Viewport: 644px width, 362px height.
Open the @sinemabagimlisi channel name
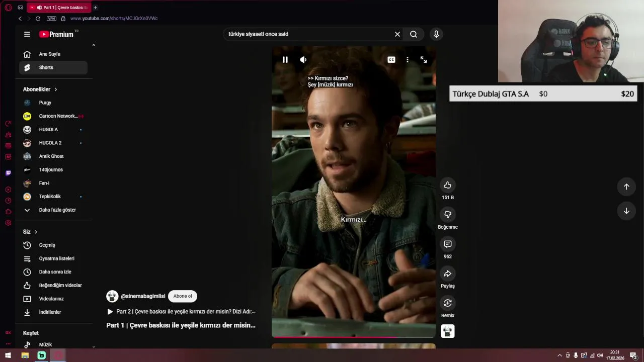[143, 296]
